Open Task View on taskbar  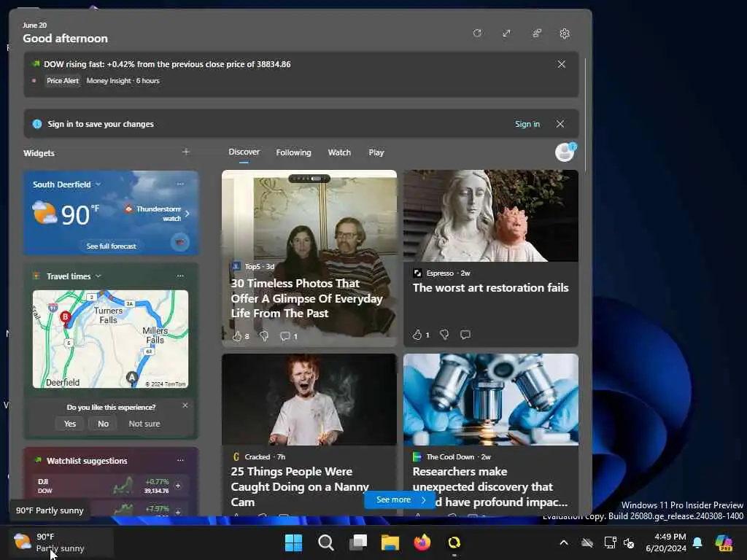tap(357, 542)
